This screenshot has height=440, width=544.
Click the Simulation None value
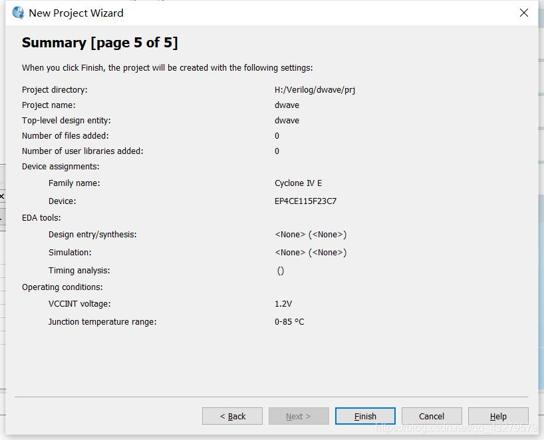tap(311, 252)
